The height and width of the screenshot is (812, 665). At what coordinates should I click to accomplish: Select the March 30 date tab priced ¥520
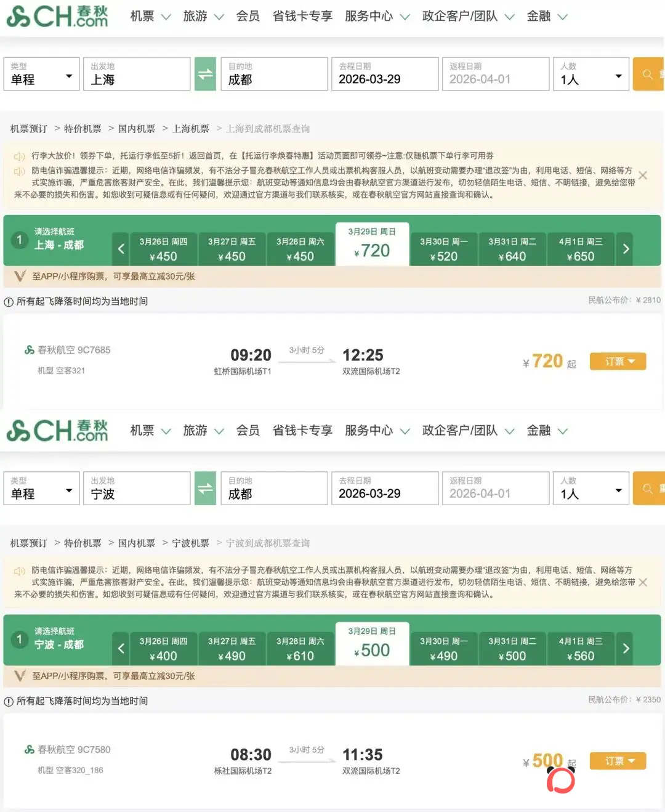[x=444, y=249]
